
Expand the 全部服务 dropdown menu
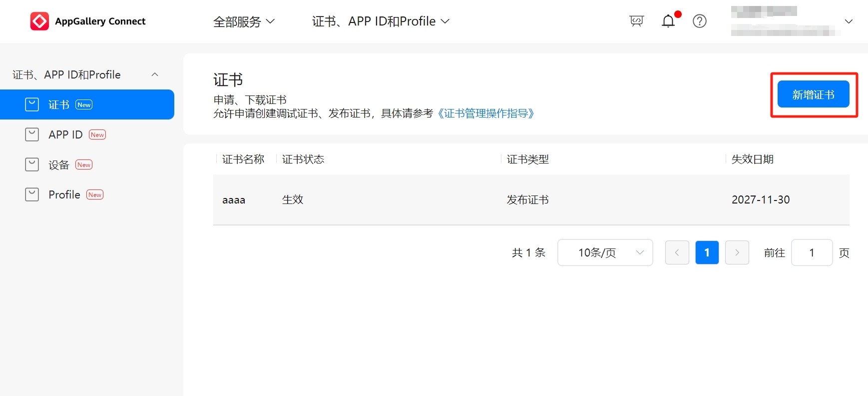tap(244, 21)
